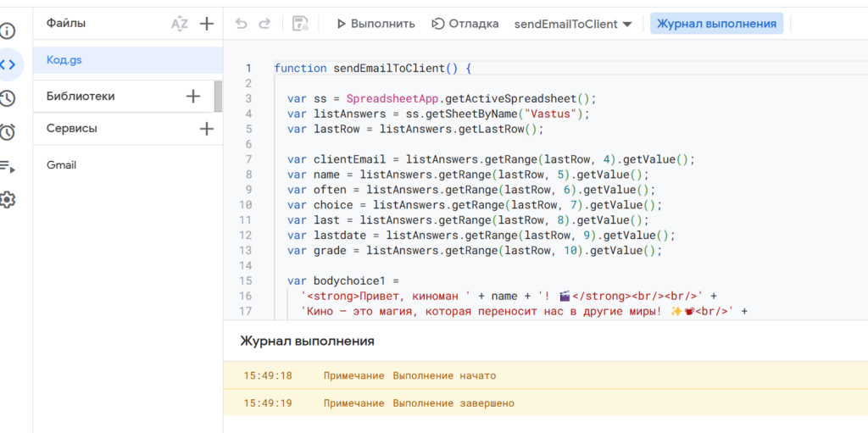
Task: Select the Код.gs file
Action: pos(128,60)
